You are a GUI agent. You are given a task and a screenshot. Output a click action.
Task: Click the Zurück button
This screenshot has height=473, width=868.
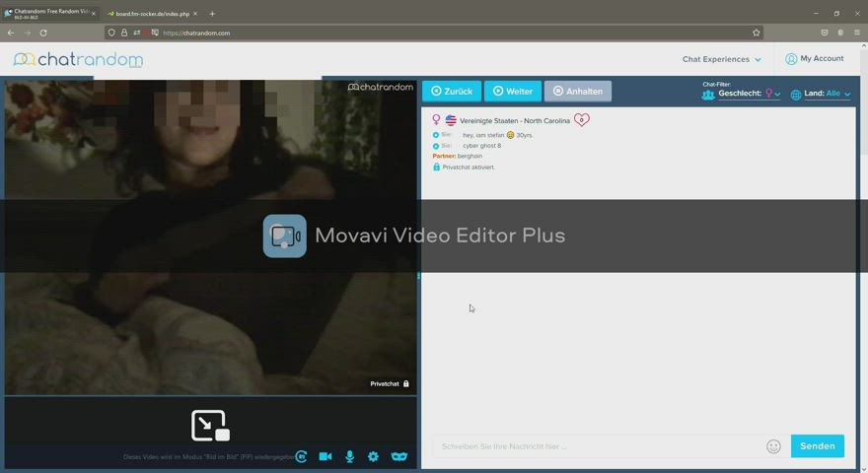click(x=452, y=92)
